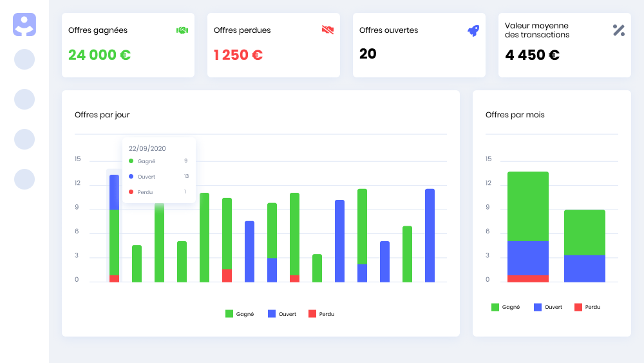Viewport: 644px width, 363px height.
Task: Click the app logo in the sidebar
Action: pos(24,25)
